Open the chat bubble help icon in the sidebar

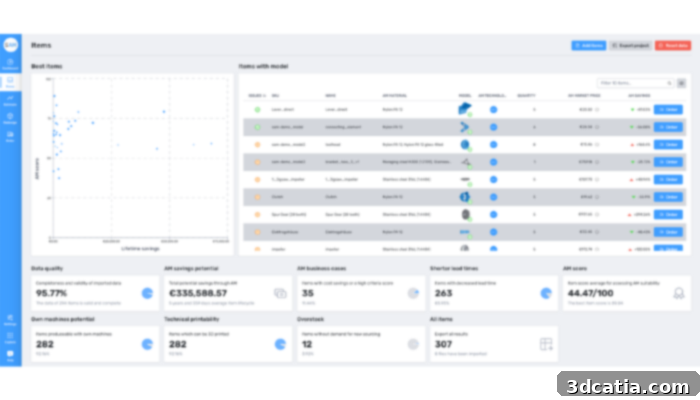point(10,356)
